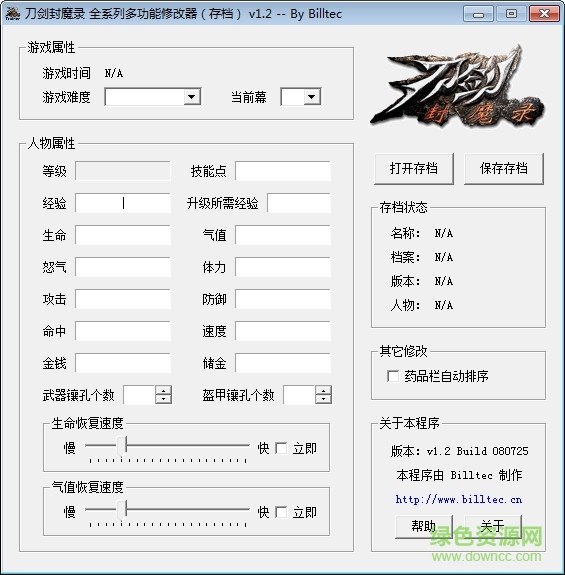Enable 药品栏自动排序 checkbox
This screenshot has width=565, height=575.
tap(393, 376)
